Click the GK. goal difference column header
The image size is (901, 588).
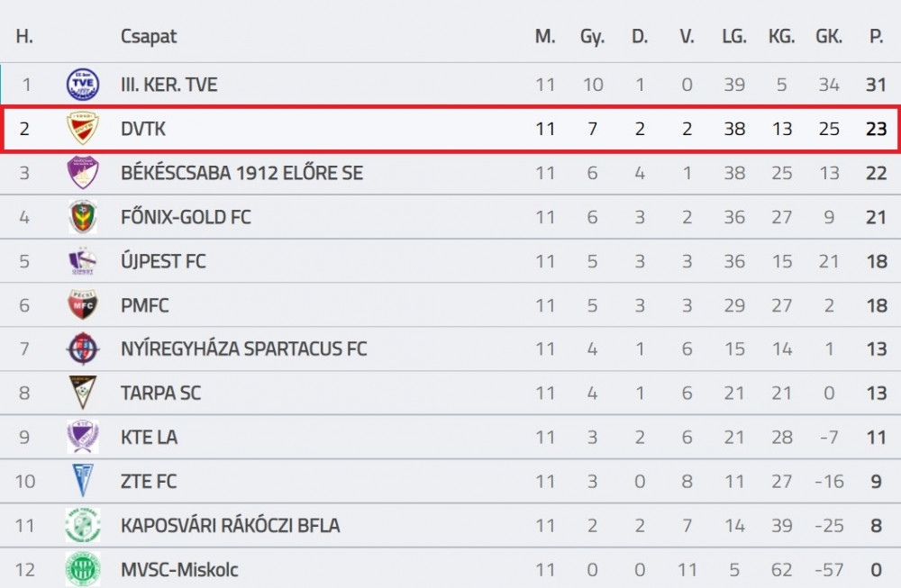tap(829, 37)
